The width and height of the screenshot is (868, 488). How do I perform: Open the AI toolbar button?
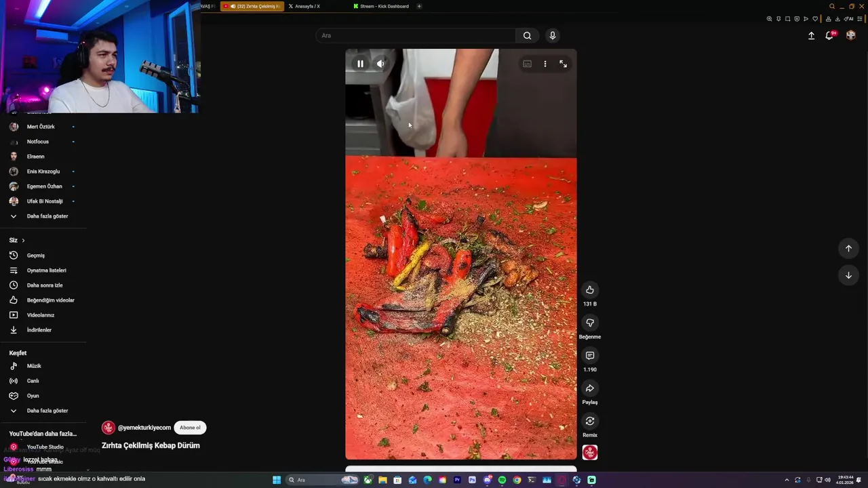click(x=848, y=19)
